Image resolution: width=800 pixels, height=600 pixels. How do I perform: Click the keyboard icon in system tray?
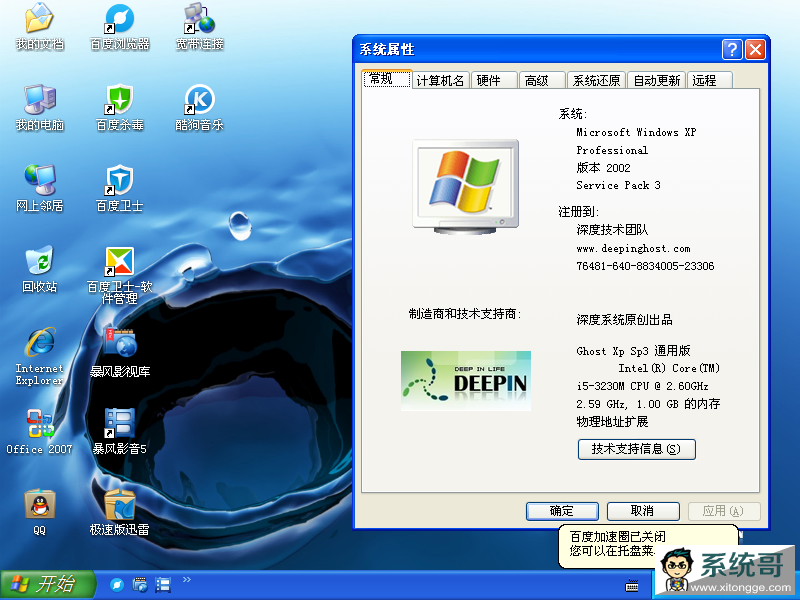tap(632, 585)
